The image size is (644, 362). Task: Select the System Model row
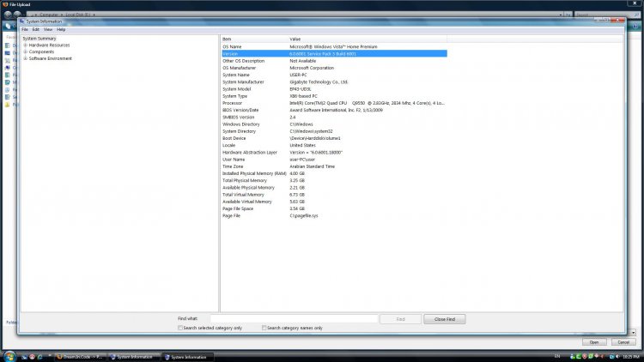pyautogui.click(x=334, y=88)
